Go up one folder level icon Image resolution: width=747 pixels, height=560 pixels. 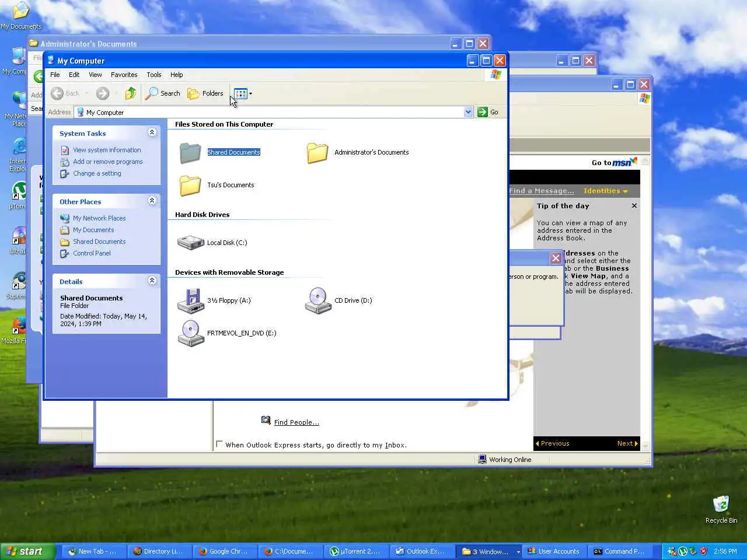(130, 93)
